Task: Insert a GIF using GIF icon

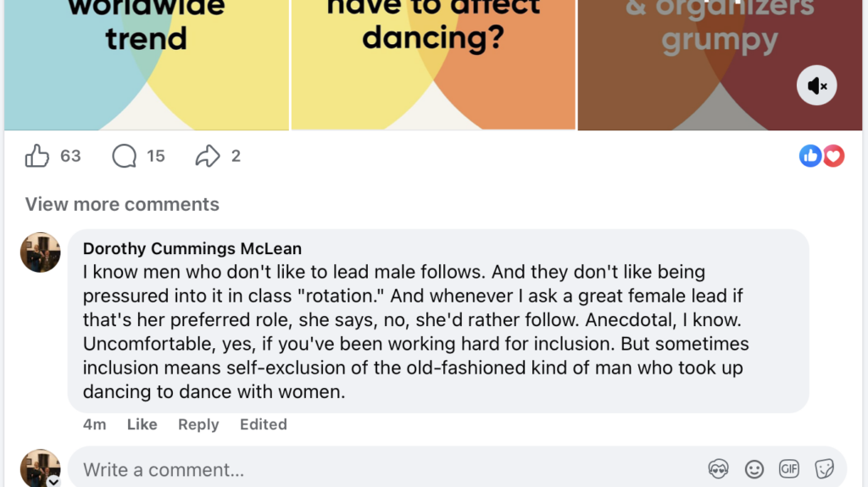Action: [x=789, y=469]
